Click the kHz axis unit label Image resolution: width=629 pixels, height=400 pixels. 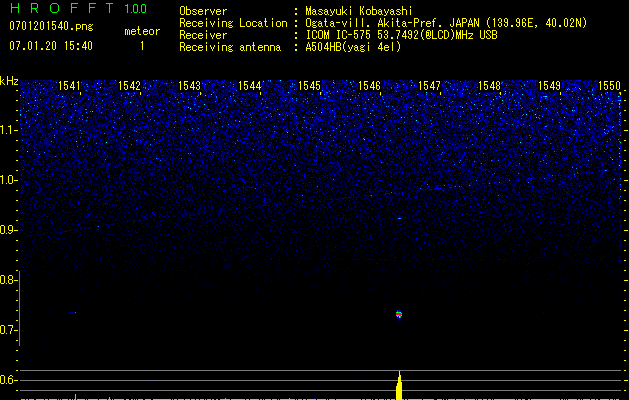coord(9,81)
